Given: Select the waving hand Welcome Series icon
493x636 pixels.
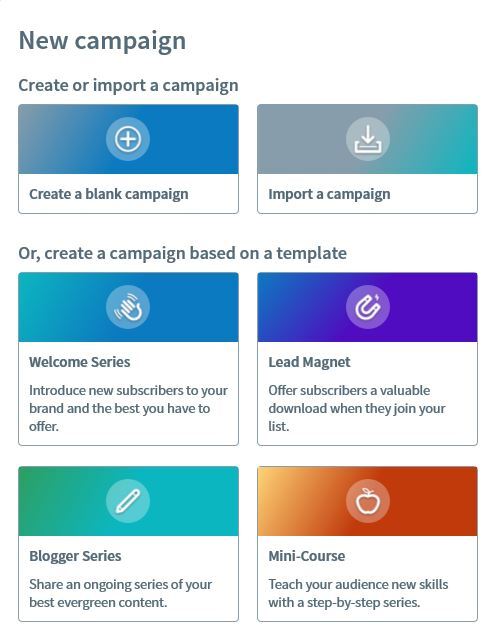Looking at the screenshot, I should [128, 307].
